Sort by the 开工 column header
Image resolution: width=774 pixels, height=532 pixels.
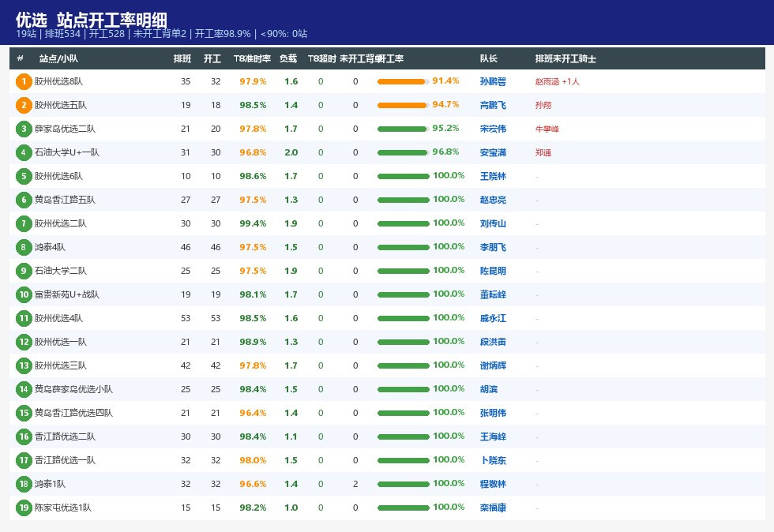tap(212, 58)
